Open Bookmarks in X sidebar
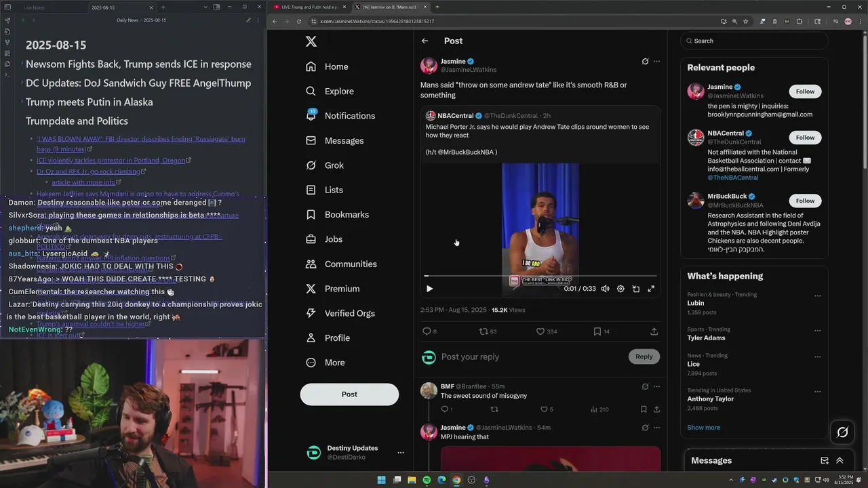 [x=337, y=215]
